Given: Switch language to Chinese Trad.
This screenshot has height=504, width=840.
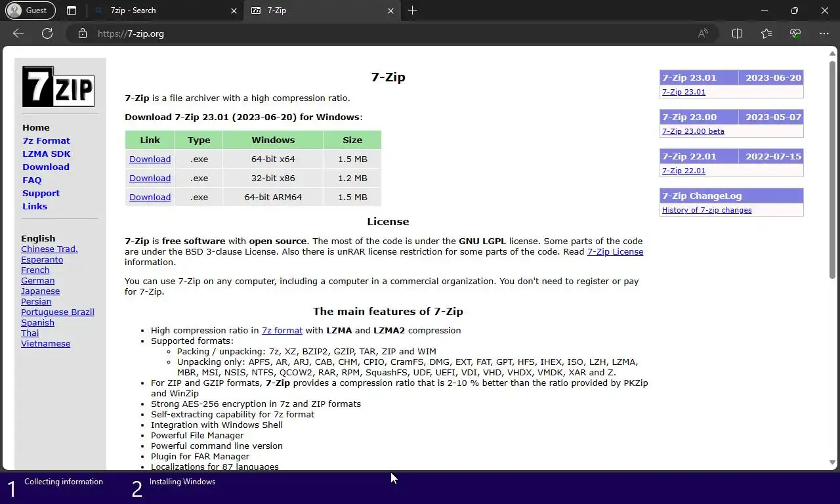Looking at the screenshot, I should click(49, 249).
